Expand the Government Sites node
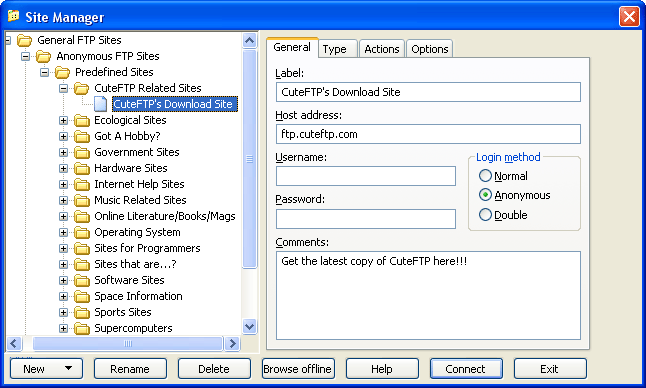Screen dimensions: 646x388 tap(63, 153)
